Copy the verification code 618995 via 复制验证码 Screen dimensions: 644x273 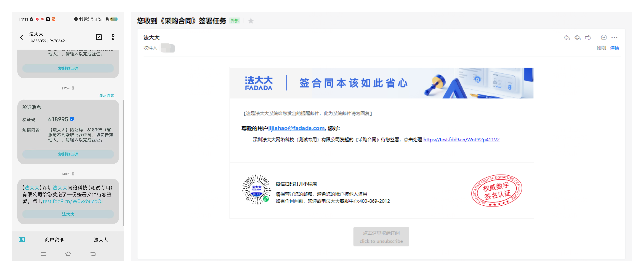pyautogui.click(x=68, y=154)
